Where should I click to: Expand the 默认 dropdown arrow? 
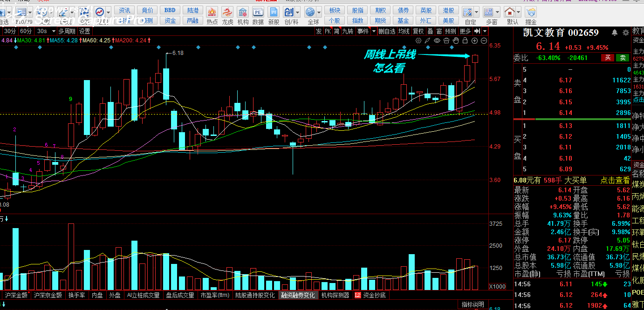pos(520,12)
